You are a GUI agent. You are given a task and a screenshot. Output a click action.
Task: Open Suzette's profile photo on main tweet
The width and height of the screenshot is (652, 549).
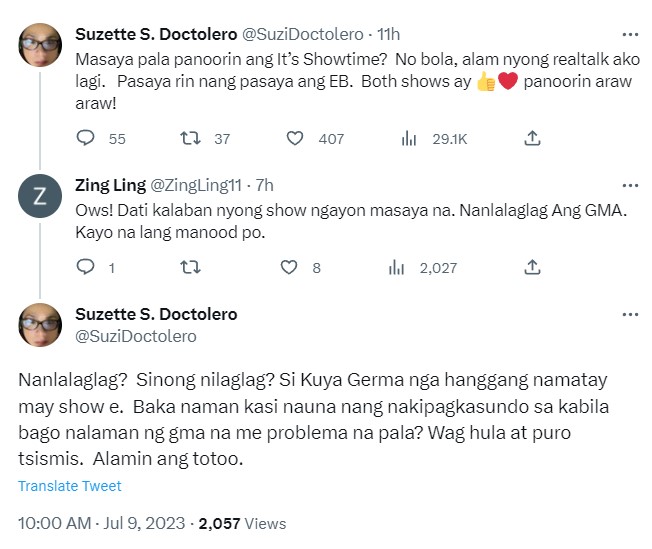tap(40, 324)
